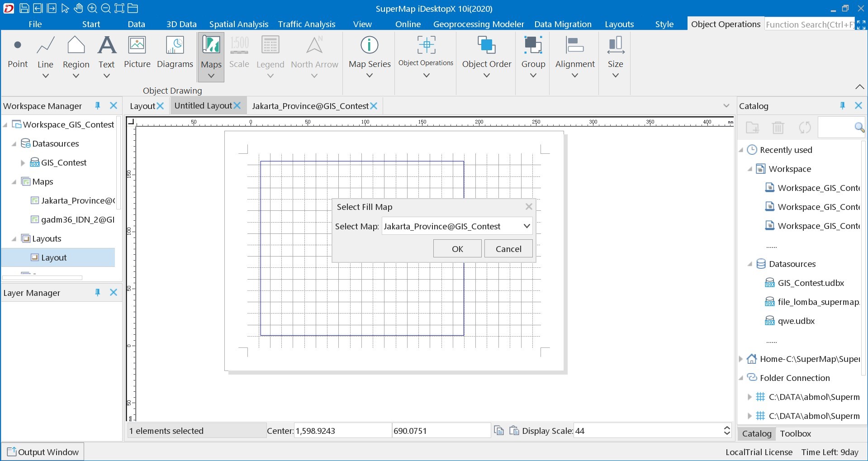Screen dimensions: 868x461
Task: Click the Size icon
Action: 616,45
